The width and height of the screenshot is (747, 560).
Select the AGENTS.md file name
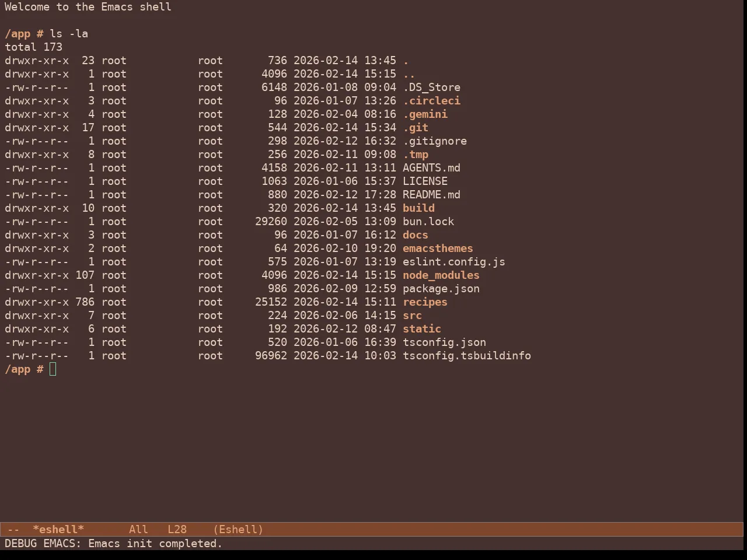click(431, 168)
